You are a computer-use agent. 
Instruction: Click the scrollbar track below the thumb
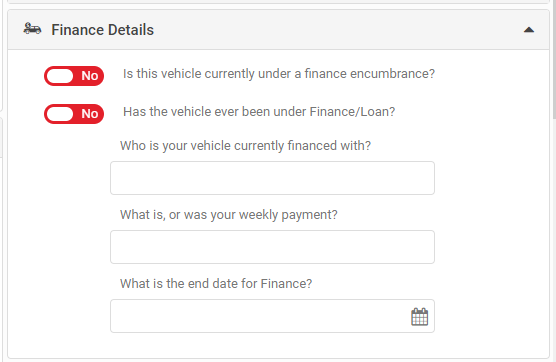click(x=554, y=241)
